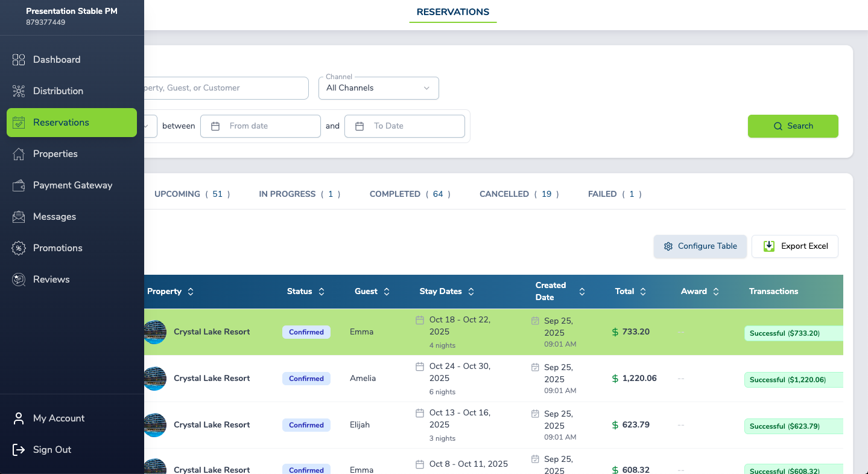Open Amelia's Crystal Lake Resort thumbnail
Screen dimensions: 868x474
[x=155, y=379]
